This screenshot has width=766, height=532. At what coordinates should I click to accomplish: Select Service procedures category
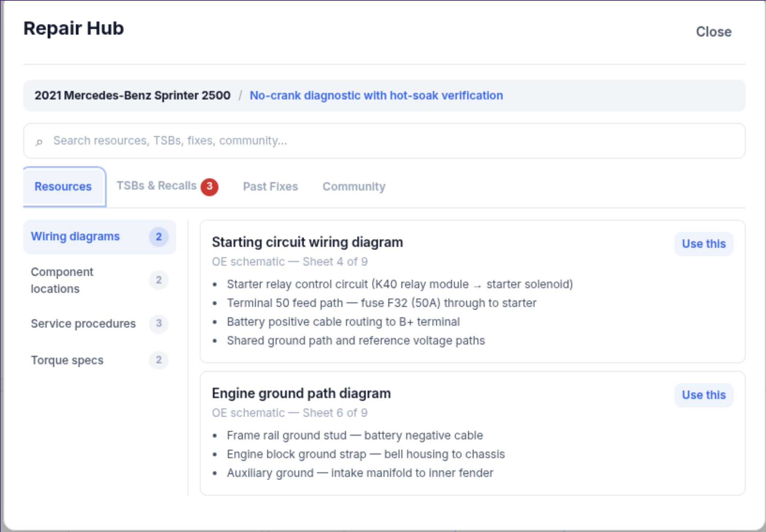pos(99,323)
